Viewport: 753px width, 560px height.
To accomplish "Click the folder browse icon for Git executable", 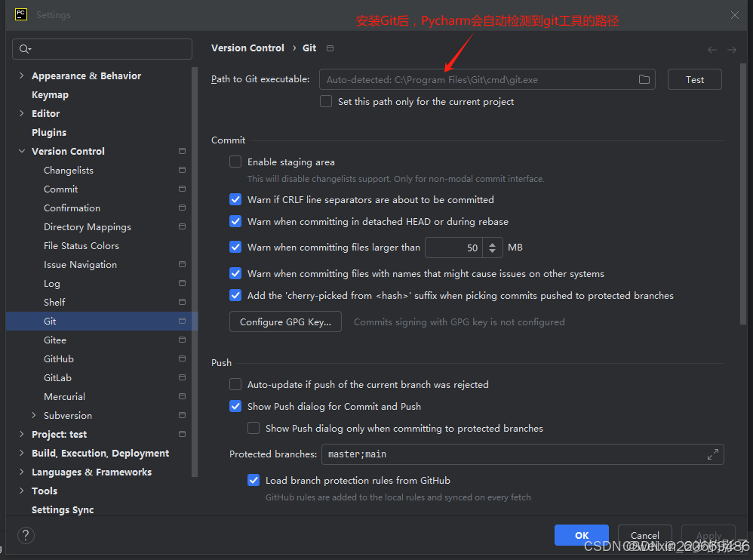I will coord(644,79).
